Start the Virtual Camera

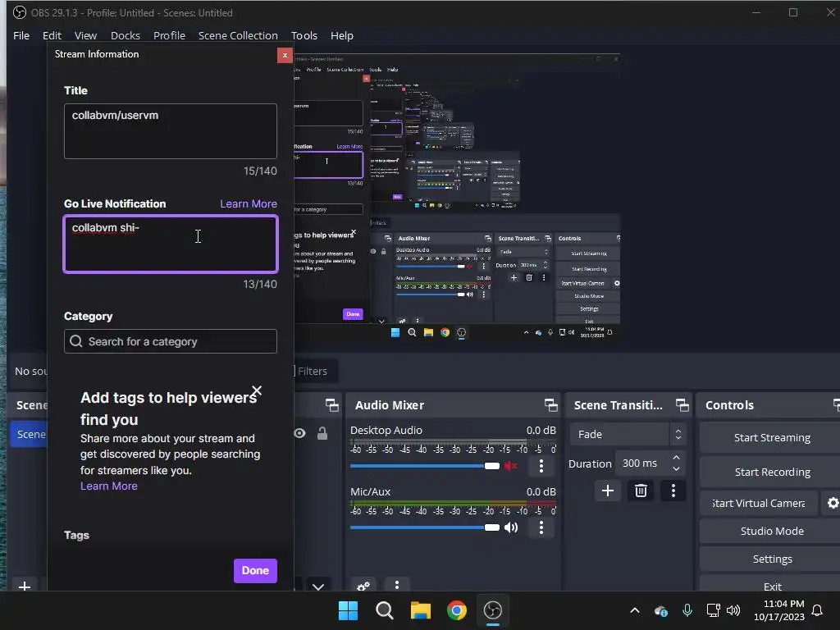759,504
